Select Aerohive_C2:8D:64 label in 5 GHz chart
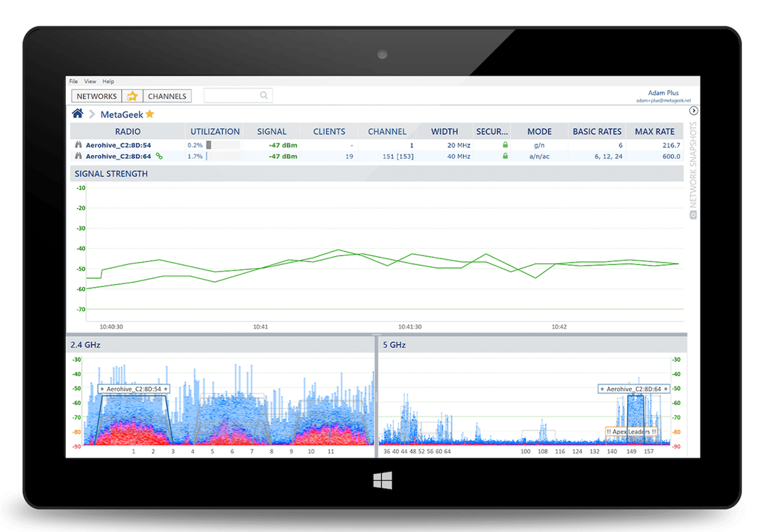Screen dimensions: 762x532 coord(634,389)
